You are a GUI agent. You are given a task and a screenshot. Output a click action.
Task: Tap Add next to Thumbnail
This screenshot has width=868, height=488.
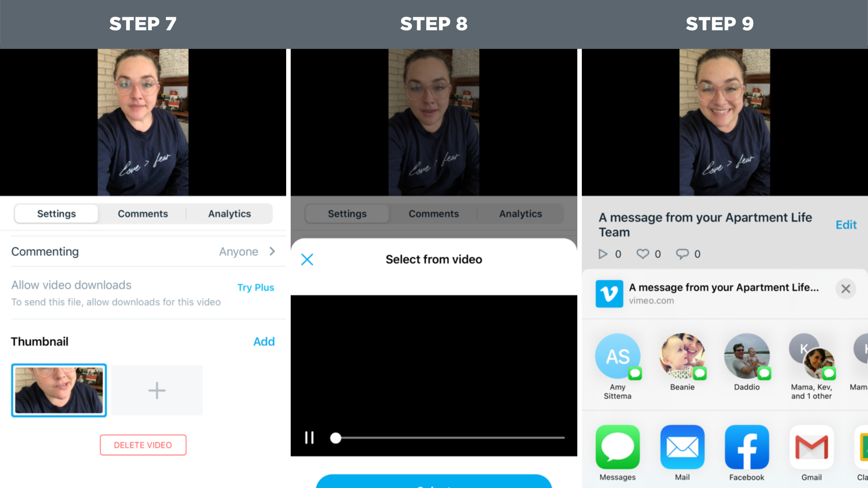pos(264,342)
